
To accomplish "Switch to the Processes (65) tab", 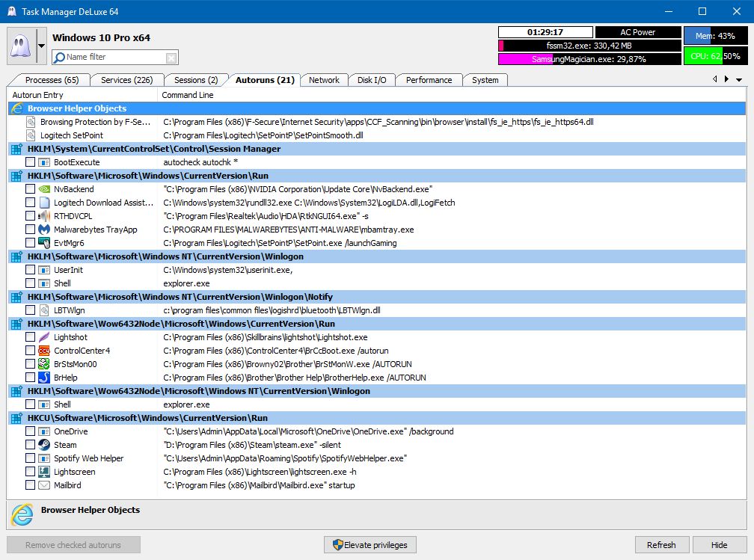I will tap(52, 80).
